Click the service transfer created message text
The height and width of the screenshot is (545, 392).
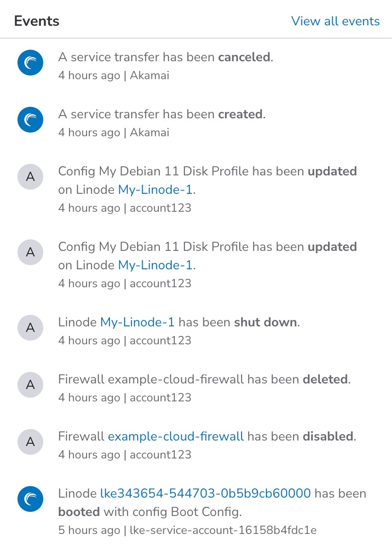point(162,114)
